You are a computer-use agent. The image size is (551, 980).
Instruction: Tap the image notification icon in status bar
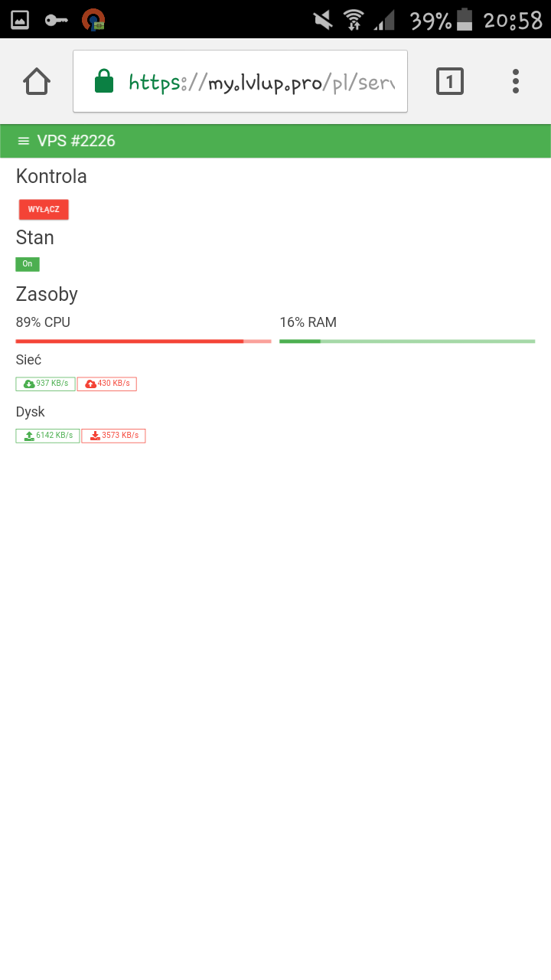coord(20,20)
